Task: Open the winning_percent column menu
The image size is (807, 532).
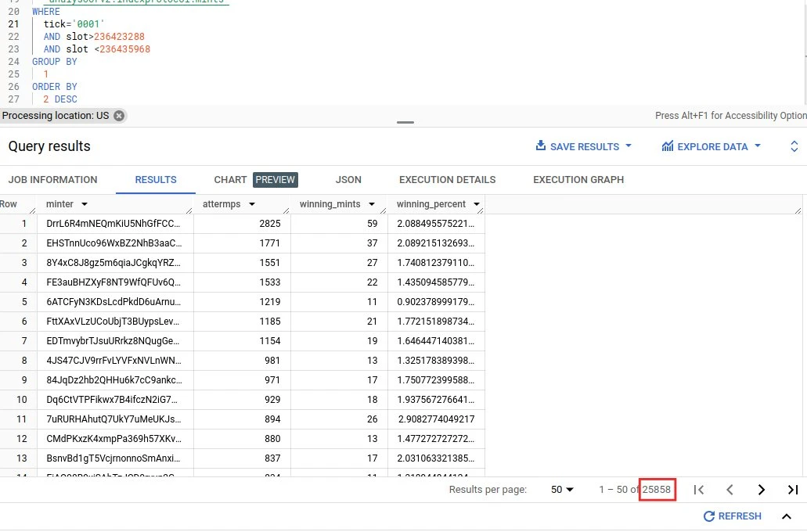Action: pyautogui.click(x=474, y=204)
